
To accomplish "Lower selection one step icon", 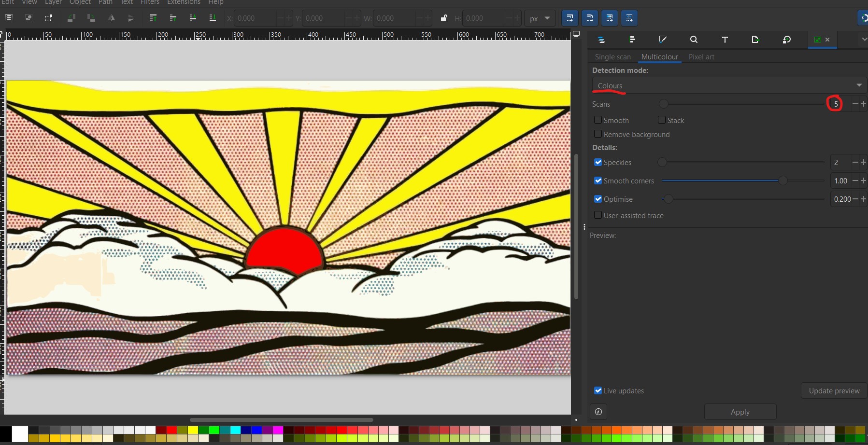I will [x=193, y=18].
